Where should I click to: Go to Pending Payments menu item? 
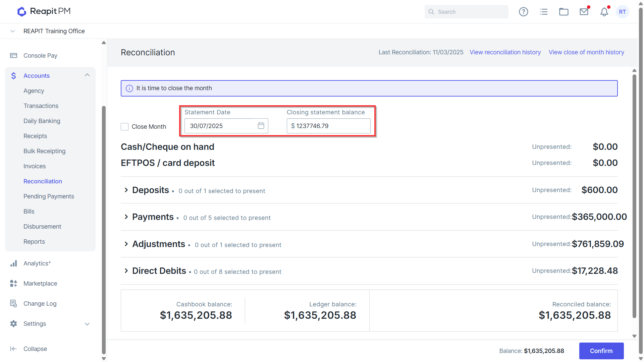click(x=49, y=196)
